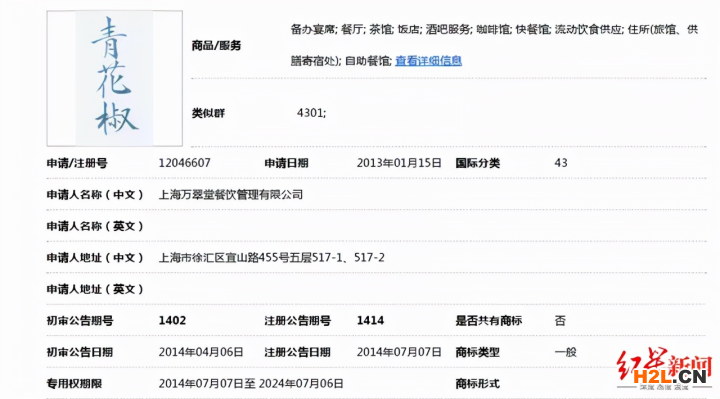Click the 商品/服务 label
720x399 pixels.
point(217,45)
